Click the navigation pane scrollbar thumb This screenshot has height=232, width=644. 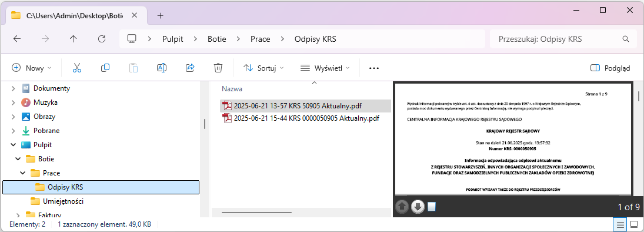tap(204, 124)
